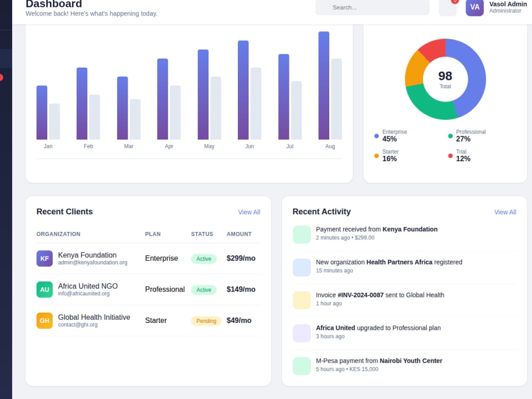Click the Enterprise 45% legend value
The height and width of the screenshot is (399, 532).
pyautogui.click(x=389, y=139)
